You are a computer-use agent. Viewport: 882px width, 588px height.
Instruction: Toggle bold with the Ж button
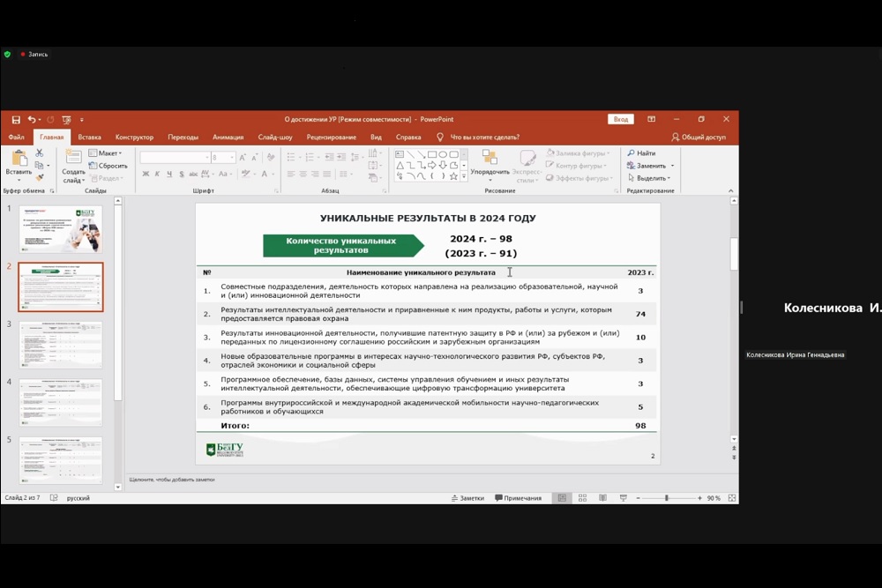pyautogui.click(x=146, y=174)
